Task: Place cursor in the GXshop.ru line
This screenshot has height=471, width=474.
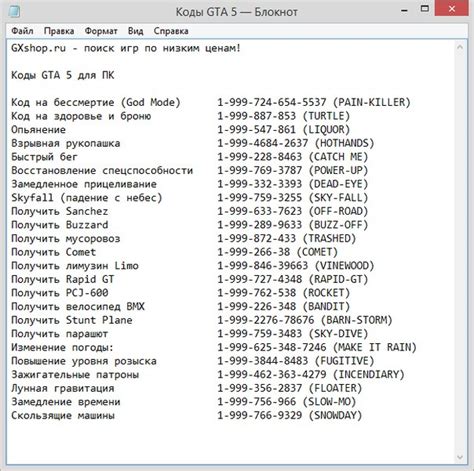Action: click(x=126, y=48)
